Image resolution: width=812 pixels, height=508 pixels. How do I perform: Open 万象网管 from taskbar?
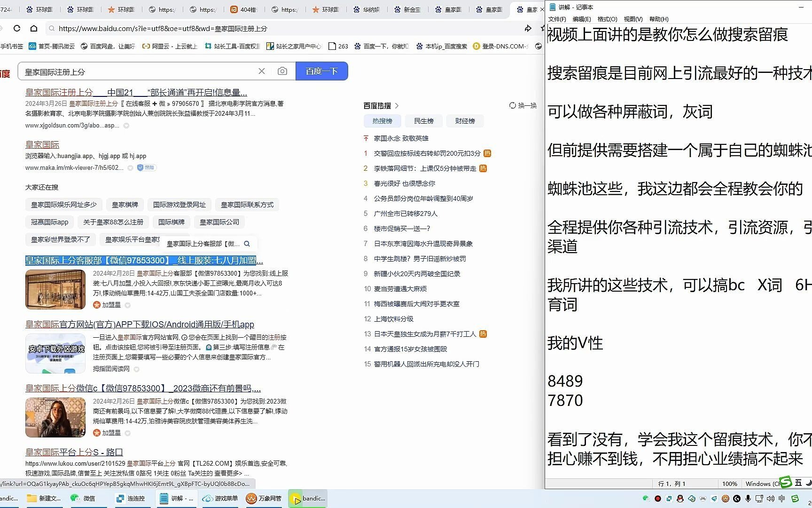(264, 498)
